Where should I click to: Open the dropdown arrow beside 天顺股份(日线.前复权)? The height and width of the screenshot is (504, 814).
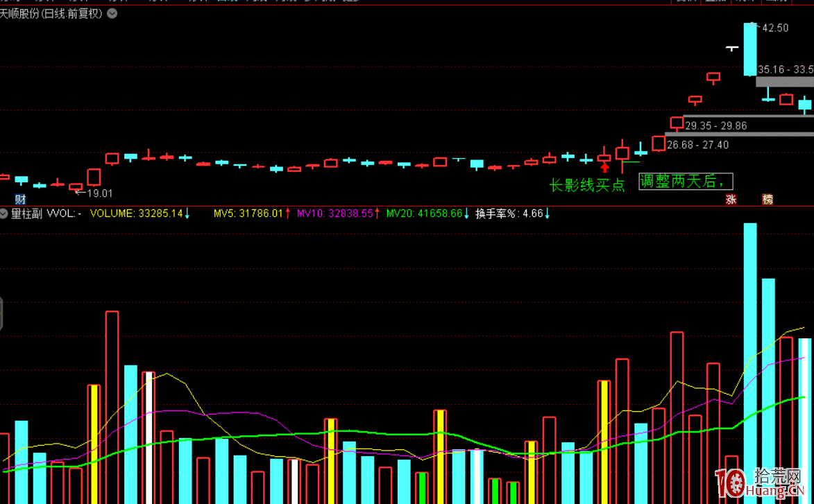point(112,14)
